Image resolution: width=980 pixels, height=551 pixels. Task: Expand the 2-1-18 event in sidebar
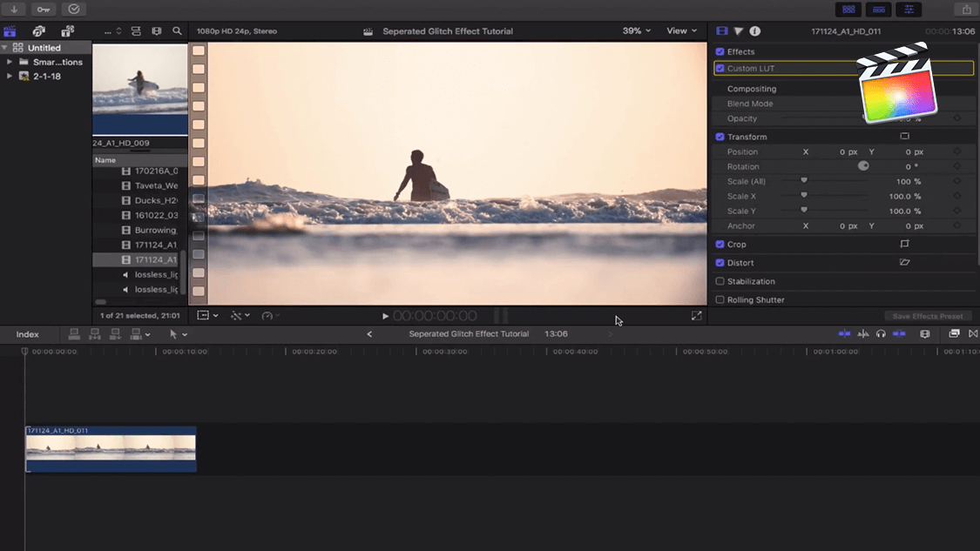[10, 77]
